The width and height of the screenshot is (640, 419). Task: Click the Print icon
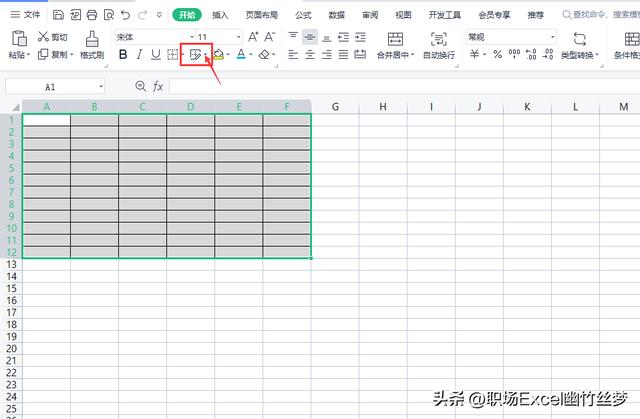click(92, 15)
